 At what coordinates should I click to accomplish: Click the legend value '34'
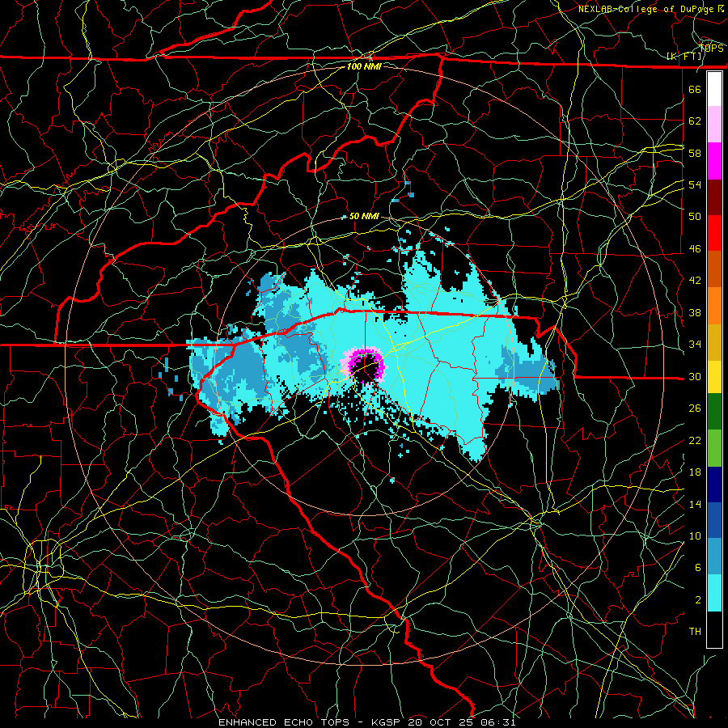tap(695, 345)
